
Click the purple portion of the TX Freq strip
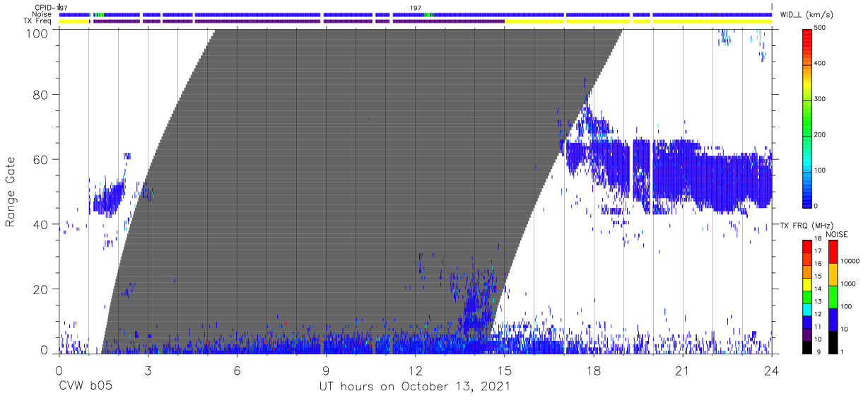click(283, 21)
